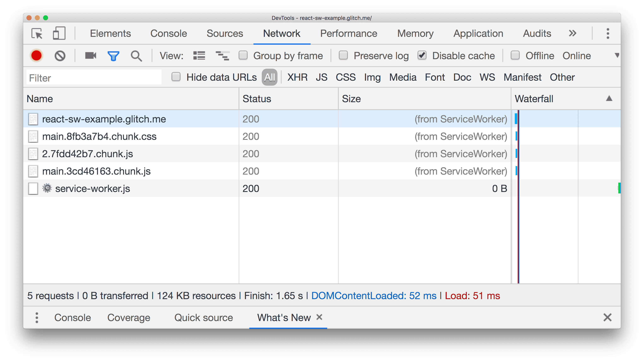Screen dimensions: 644x362
Task: Select the list view icon
Action: click(199, 56)
